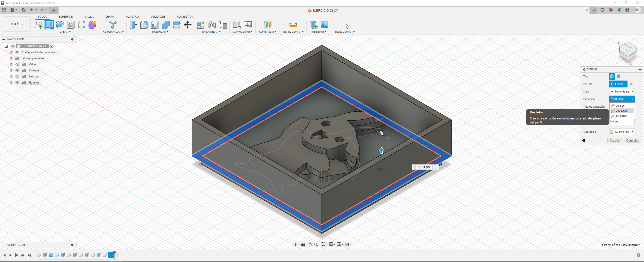This screenshot has width=644, height=262.
Task: Click the Joint tool icon
Action: click(212, 25)
